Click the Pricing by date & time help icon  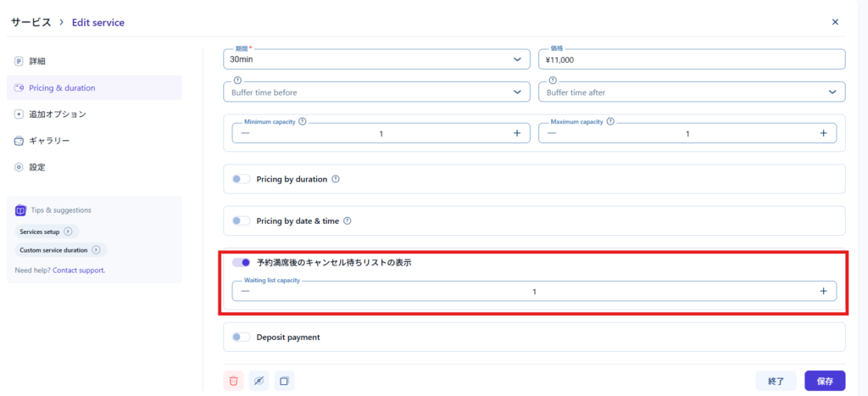click(x=348, y=220)
